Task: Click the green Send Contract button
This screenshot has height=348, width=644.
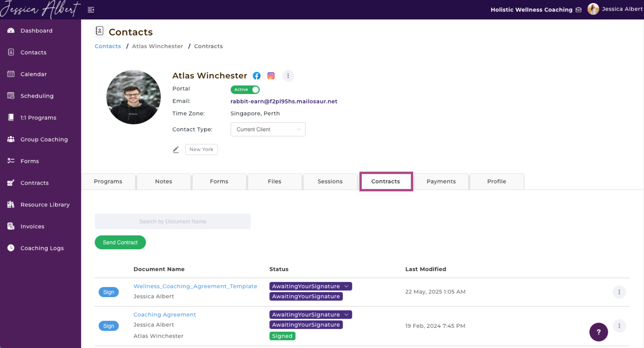Action: click(120, 243)
